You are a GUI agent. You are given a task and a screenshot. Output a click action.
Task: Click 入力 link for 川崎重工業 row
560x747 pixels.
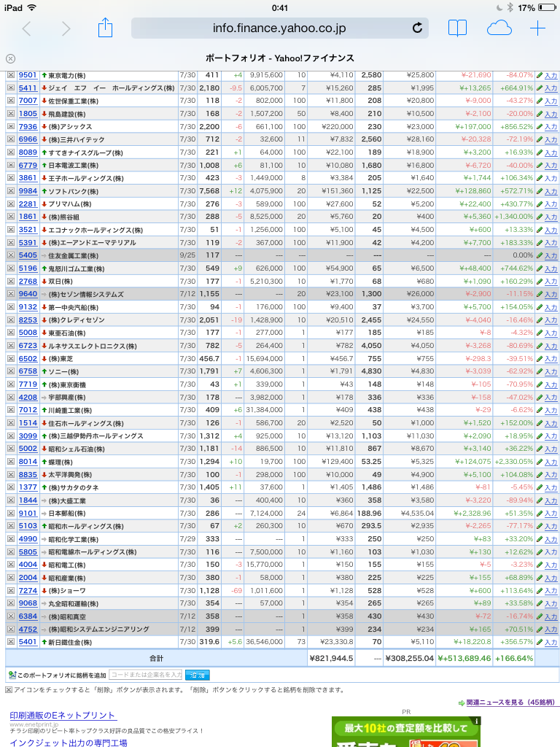click(551, 410)
